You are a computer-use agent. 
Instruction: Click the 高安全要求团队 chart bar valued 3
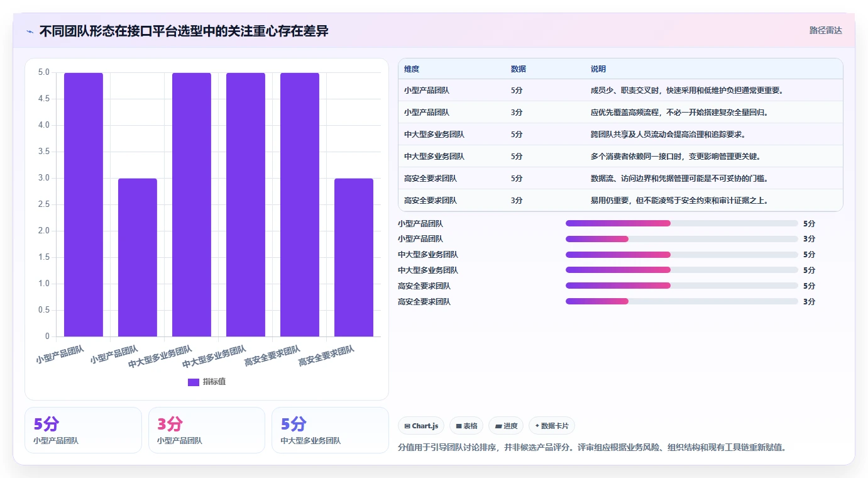(354, 257)
